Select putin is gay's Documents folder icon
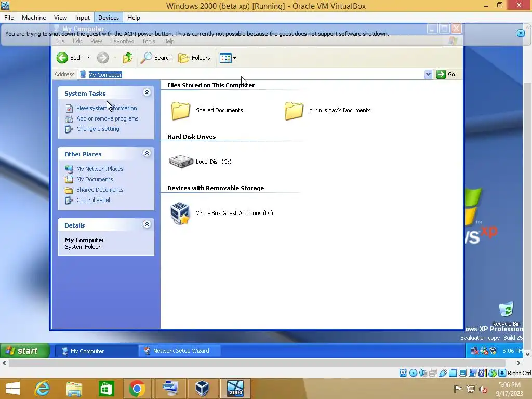The height and width of the screenshot is (399, 532). click(x=294, y=111)
